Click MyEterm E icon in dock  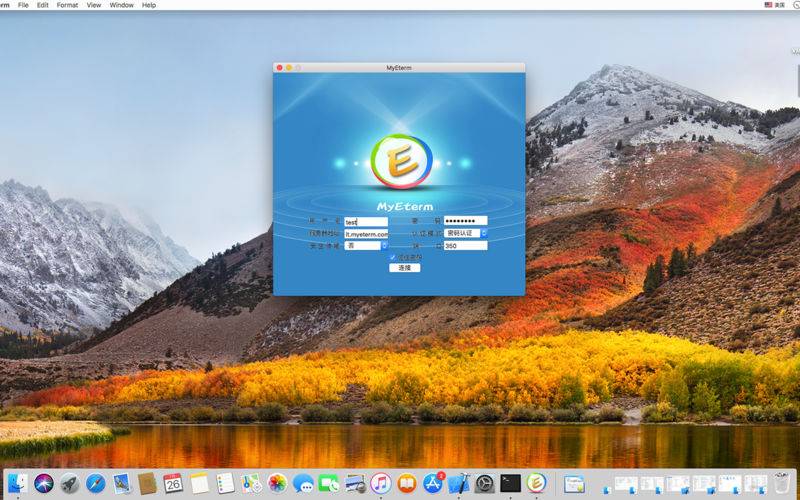click(x=536, y=483)
